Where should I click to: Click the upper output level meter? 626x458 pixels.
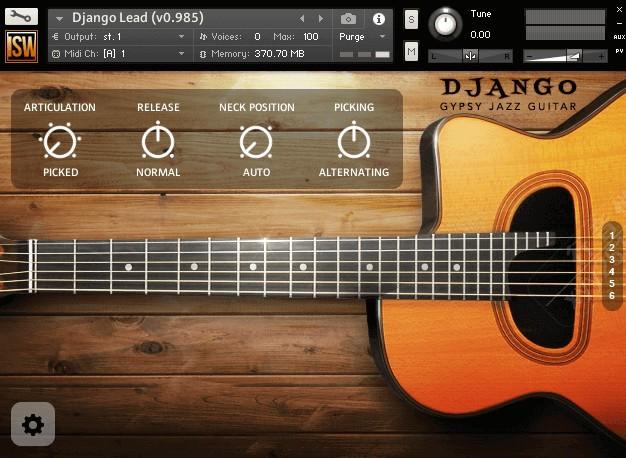[565, 18]
